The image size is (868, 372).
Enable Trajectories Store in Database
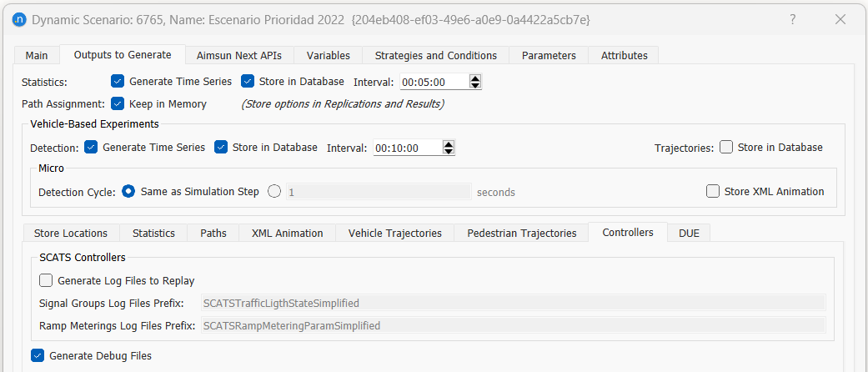tap(726, 148)
